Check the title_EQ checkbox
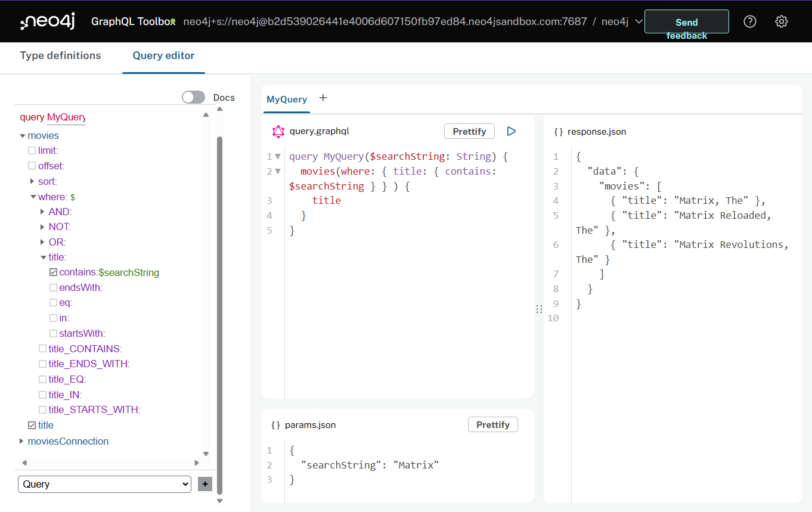This screenshot has height=512, width=812. coord(42,380)
